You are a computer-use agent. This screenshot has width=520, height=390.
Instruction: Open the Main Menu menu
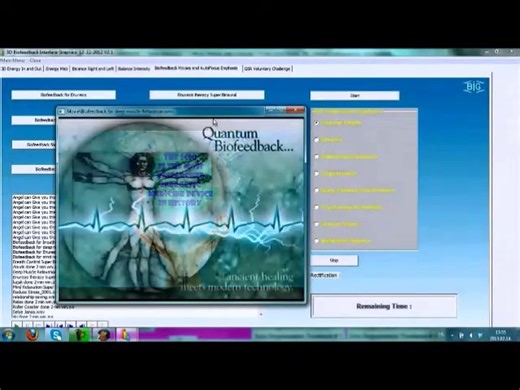(13, 60)
